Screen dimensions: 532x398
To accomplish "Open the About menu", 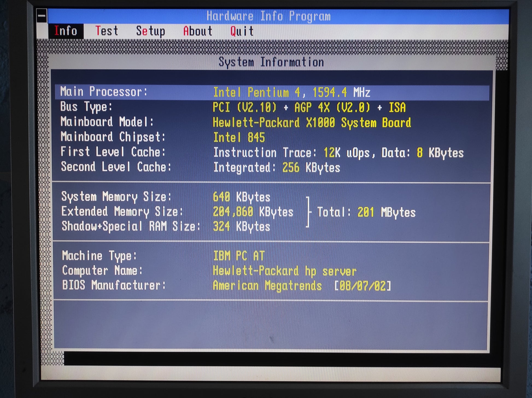I will tap(198, 31).
